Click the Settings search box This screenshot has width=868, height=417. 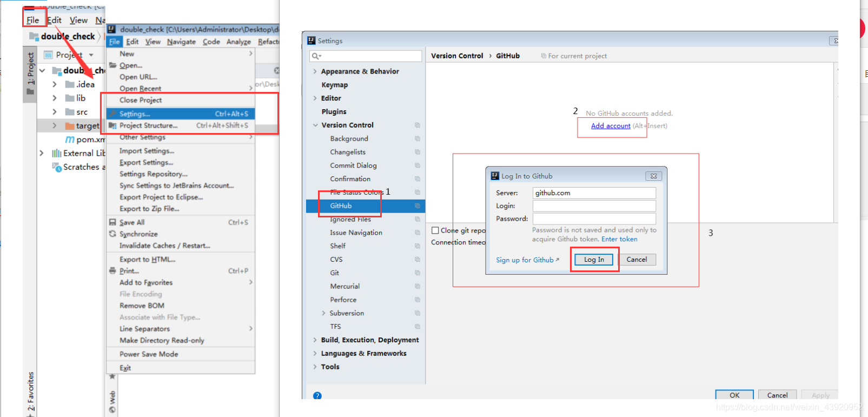[365, 56]
